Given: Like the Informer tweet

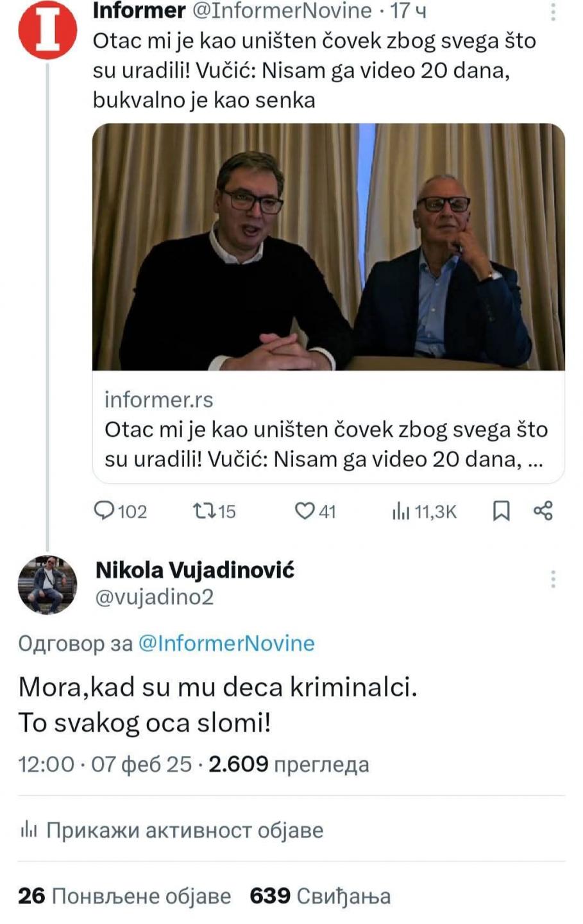Looking at the screenshot, I should [x=304, y=511].
